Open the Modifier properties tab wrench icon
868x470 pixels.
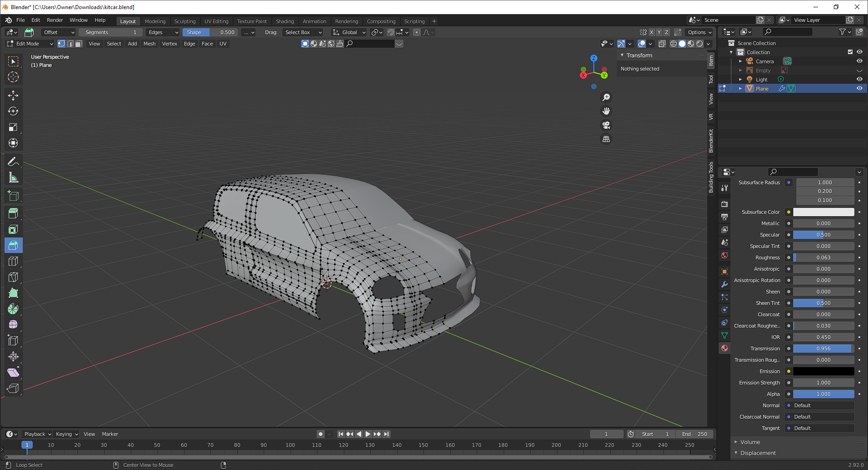coord(725,284)
